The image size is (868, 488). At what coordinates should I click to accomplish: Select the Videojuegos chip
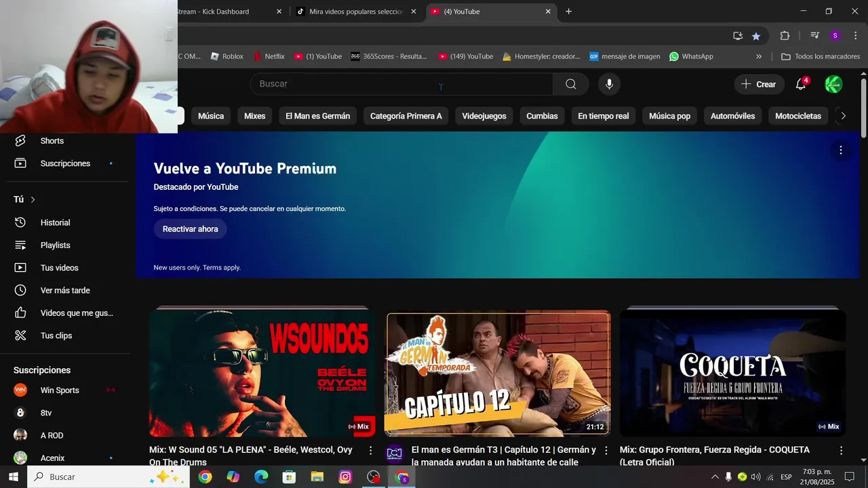click(484, 116)
